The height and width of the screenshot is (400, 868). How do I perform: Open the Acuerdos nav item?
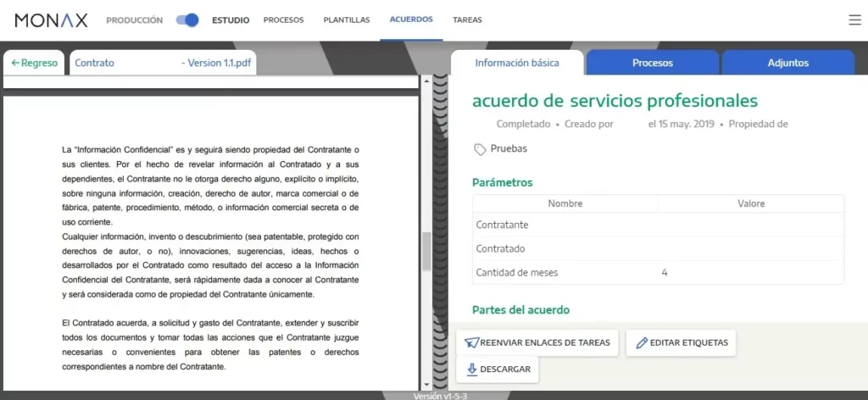411,19
